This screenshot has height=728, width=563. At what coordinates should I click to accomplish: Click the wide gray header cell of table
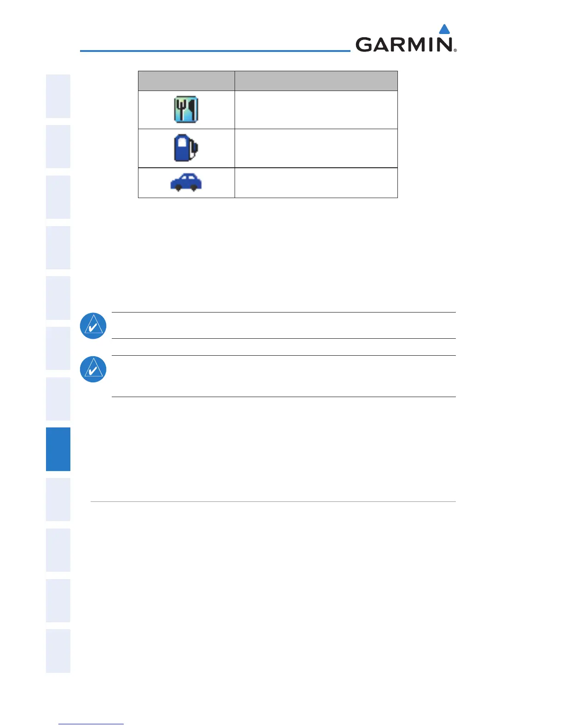[316, 81]
